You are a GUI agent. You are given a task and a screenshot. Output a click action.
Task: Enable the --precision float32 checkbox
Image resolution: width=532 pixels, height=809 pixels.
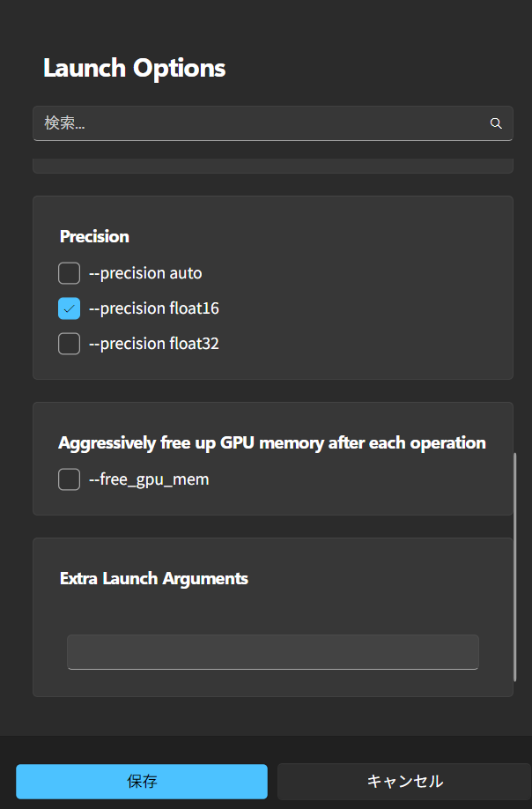coord(69,344)
